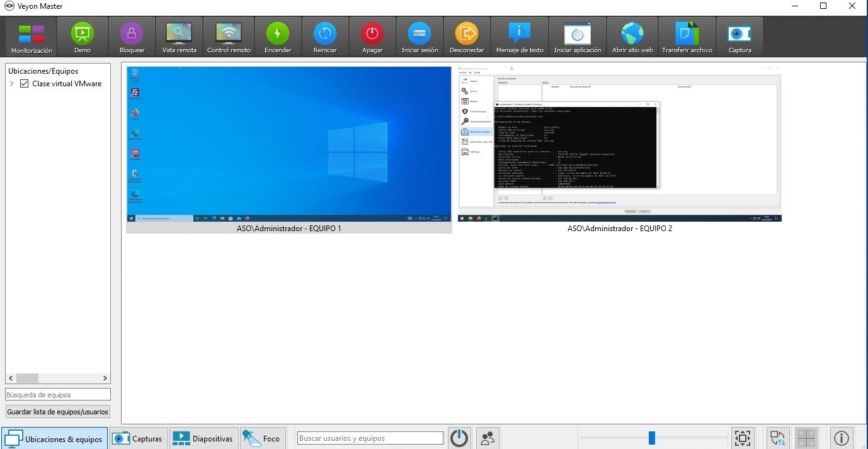Expand Clase virtual VMware tree node
This screenshot has width=868, height=449.
point(12,84)
